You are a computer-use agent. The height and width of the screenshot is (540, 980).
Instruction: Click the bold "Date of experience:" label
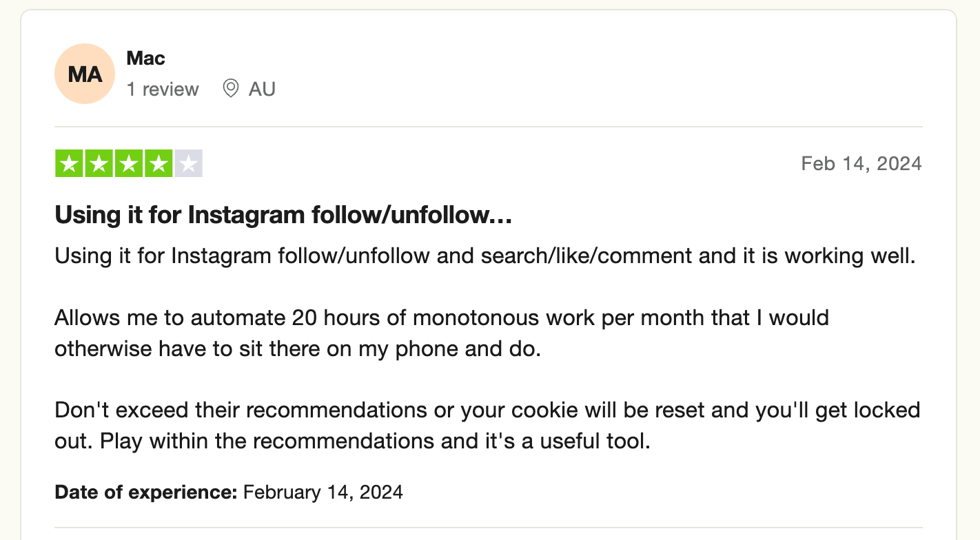coord(146,492)
